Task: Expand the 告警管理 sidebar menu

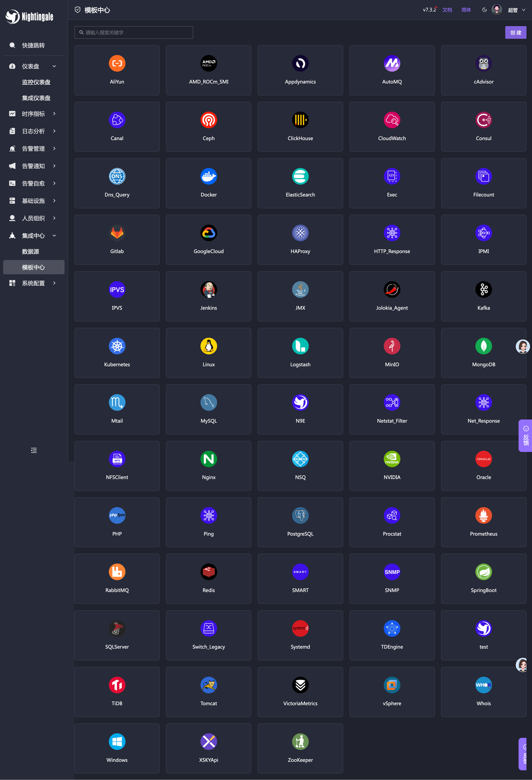Action: click(33, 149)
